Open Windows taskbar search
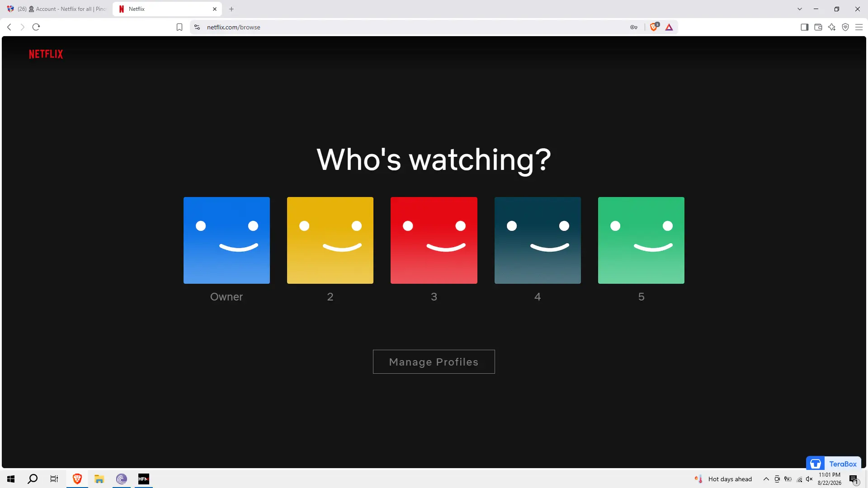The image size is (868, 488). pyautogui.click(x=33, y=479)
